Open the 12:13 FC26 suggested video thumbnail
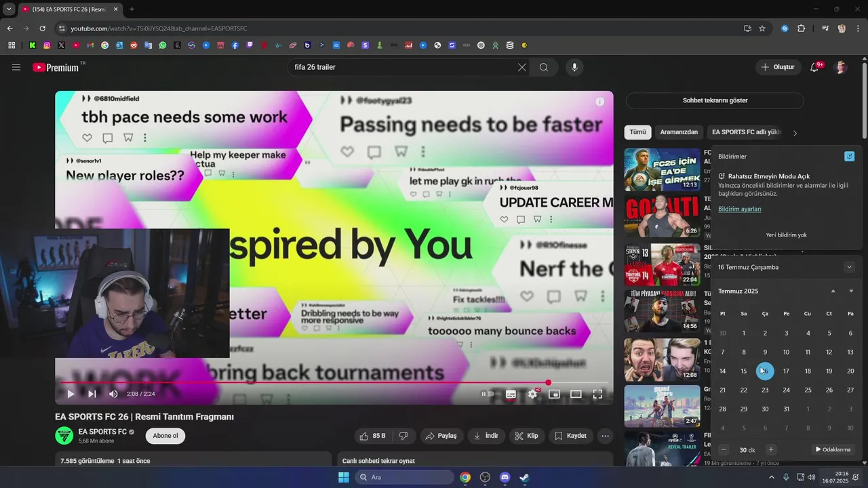Image resolution: width=868 pixels, height=488 pixels. [x=662, y=169]
